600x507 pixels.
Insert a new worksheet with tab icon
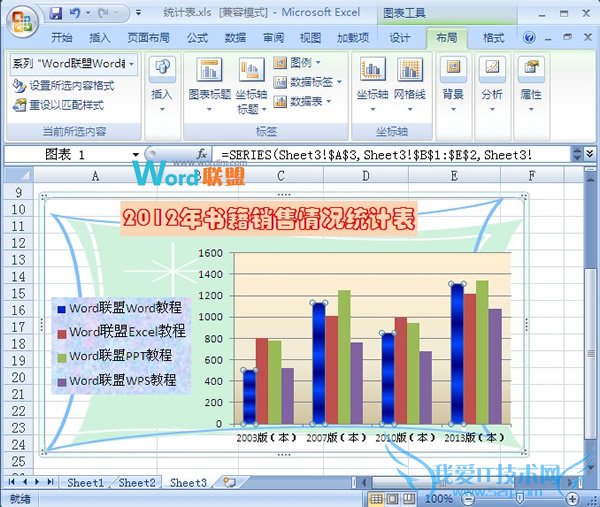click(x=229, y=482)
